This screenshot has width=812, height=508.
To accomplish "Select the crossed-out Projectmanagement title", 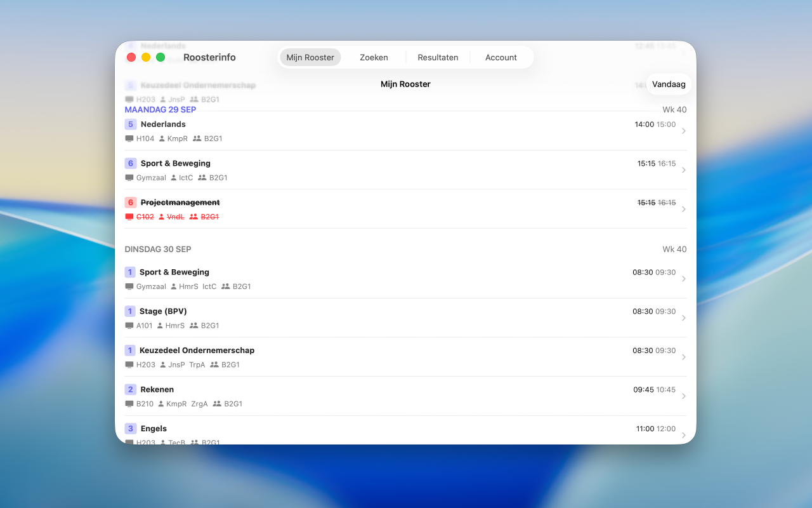I will pos(180,203).
